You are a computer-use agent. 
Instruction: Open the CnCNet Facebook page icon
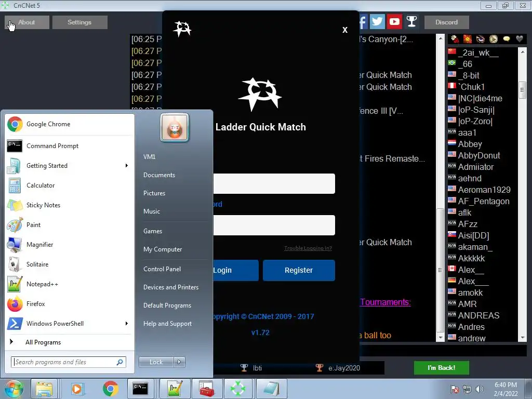click(363, 22)
